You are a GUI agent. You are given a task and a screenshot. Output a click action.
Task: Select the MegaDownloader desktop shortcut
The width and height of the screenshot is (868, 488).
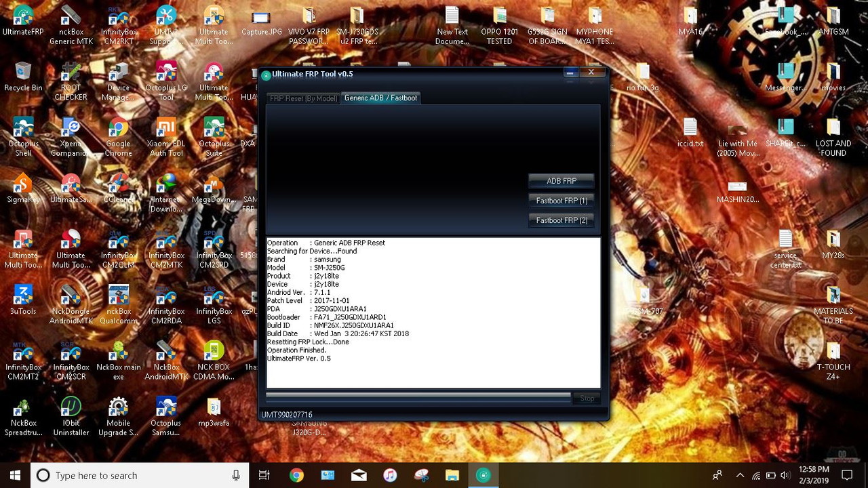[214, 188]
